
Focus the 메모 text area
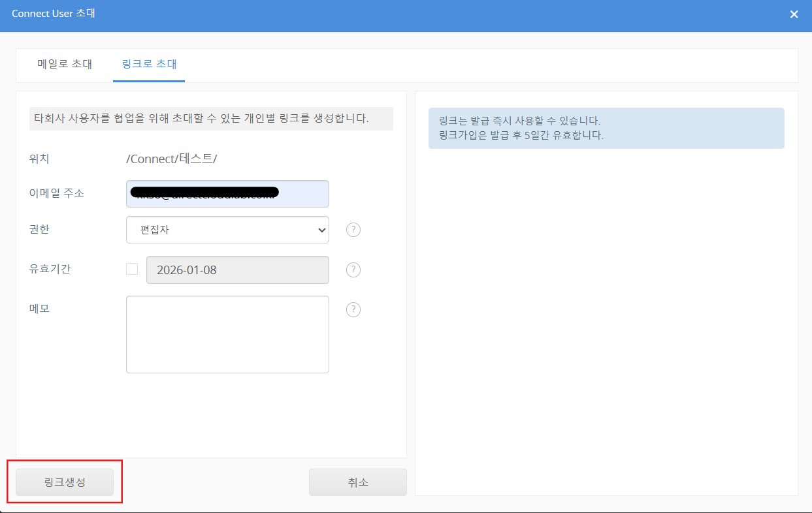[x=227, y=334]
